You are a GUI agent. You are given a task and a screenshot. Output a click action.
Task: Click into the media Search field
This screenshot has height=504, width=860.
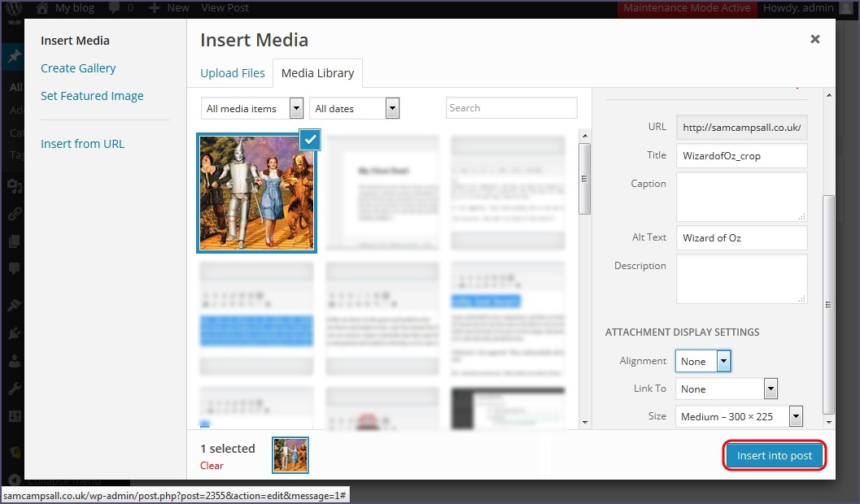(x=511, y=108)
